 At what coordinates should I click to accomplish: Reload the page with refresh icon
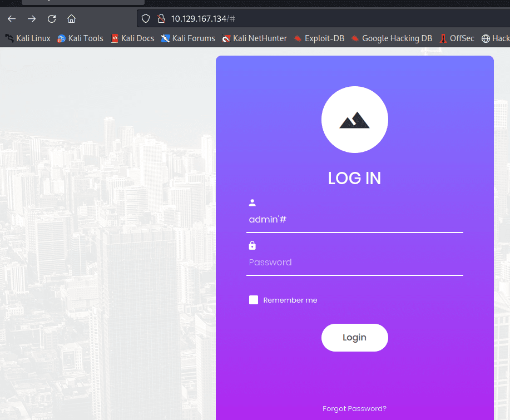pos(52,19)
